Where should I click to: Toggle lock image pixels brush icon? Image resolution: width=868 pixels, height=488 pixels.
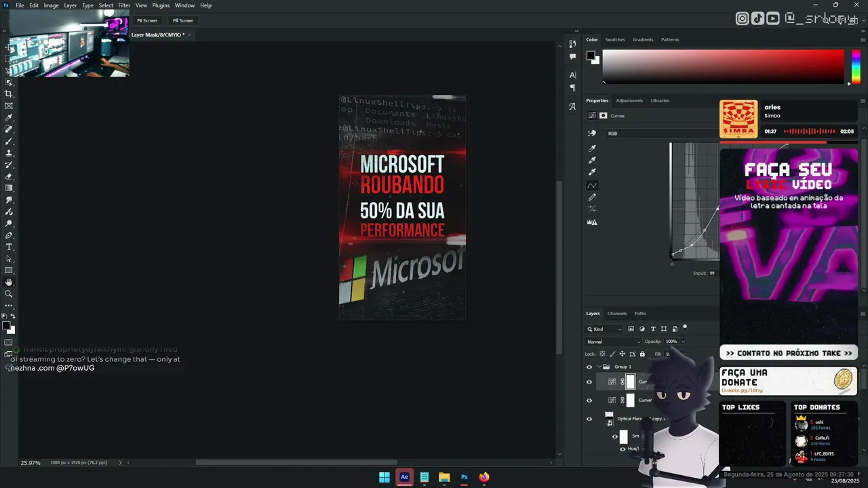coord(612,354)
